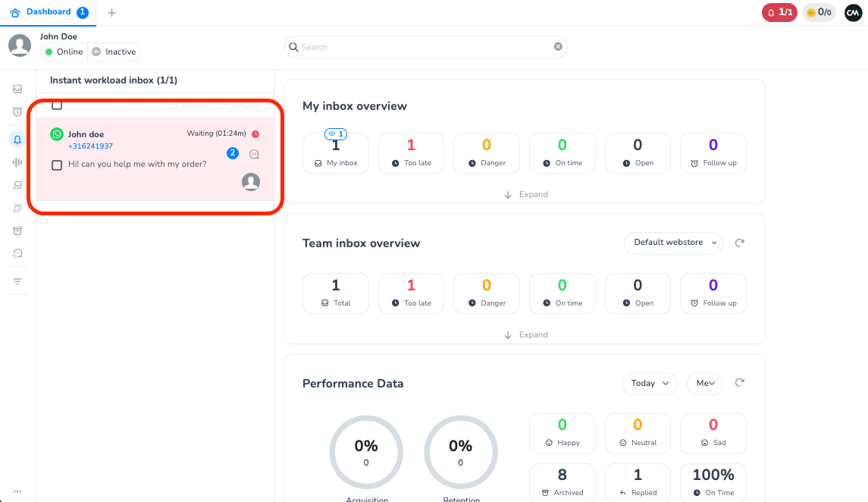The image size is (868, 502).
Task: Click the archive box sidebar icon
Action: [17, 231]
